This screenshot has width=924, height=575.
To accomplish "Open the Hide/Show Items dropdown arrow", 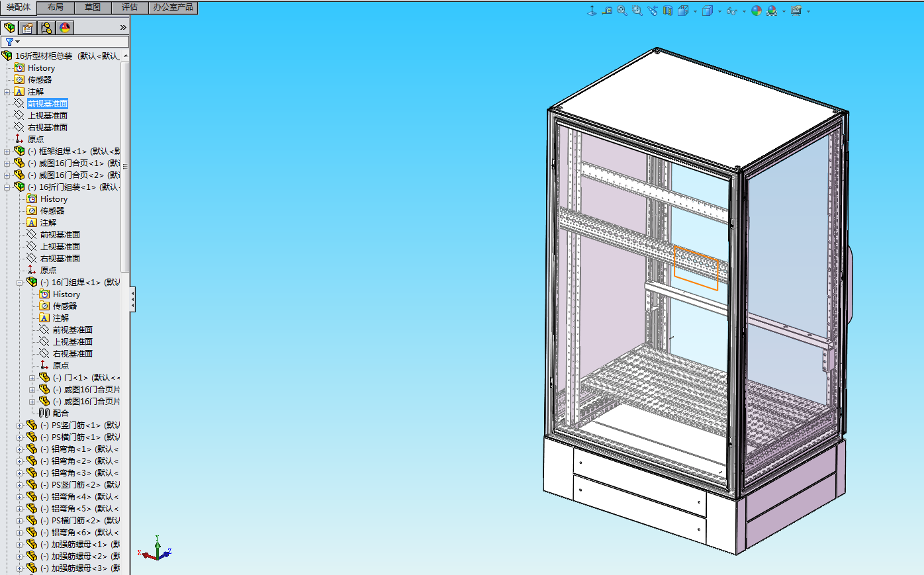I will coord(743,11).
